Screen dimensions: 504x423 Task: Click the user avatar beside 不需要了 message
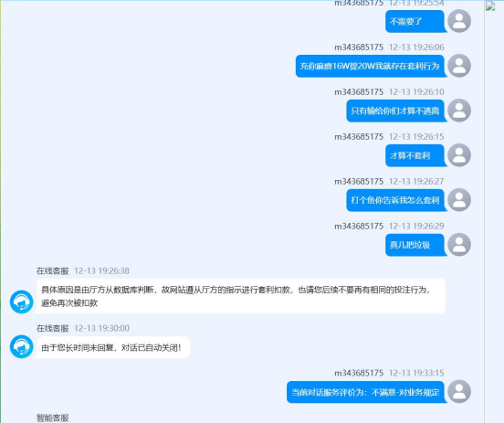click(x=459, y=21)
